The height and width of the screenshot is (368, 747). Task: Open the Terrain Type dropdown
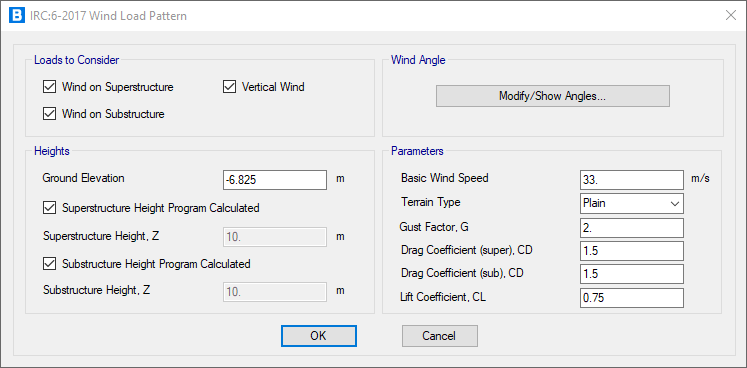[x=632, y=203]
